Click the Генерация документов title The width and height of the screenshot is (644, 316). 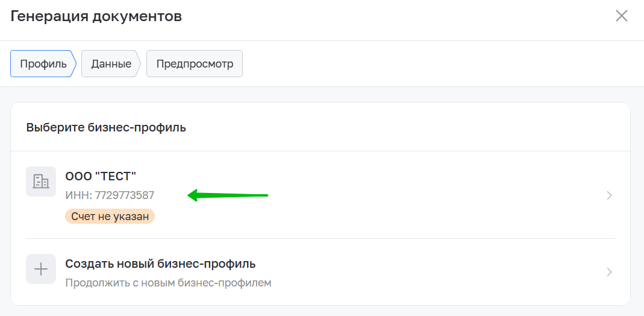(96, 16)
